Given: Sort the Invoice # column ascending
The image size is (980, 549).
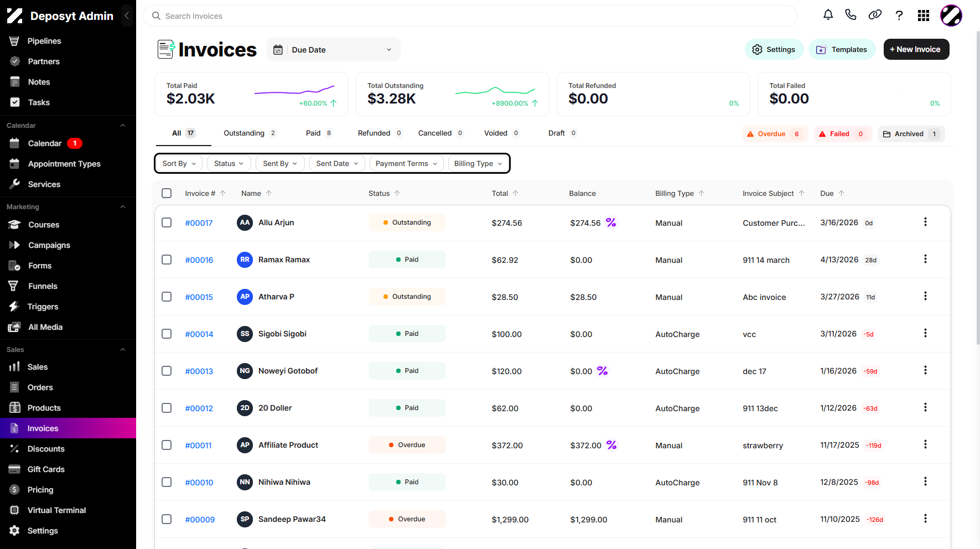Looking at the screenshot, I should click(x=223, y=193).
